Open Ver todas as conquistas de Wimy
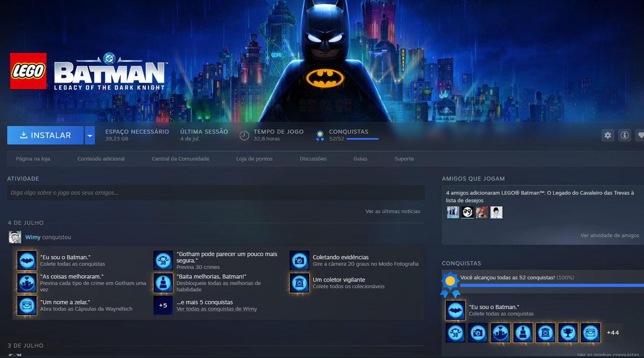The image size is (644, 358). [x=217, y=309]
